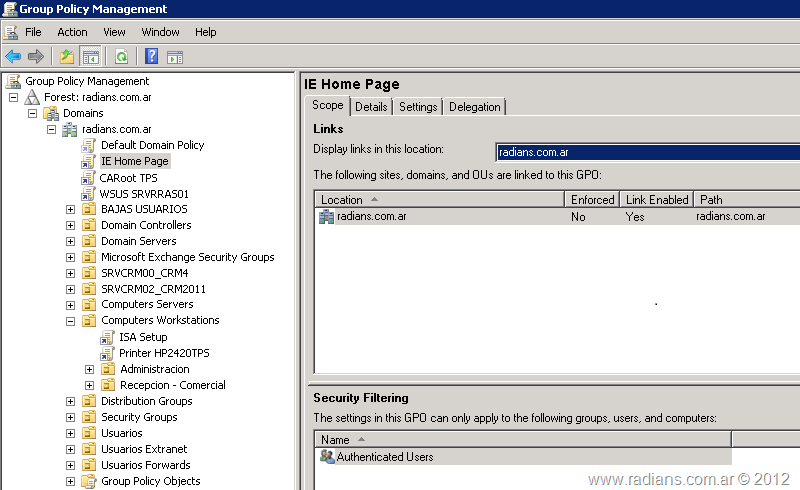Open Help using the question mark icon
The height and width of the screenshot is (490, 800).
point(152,57)
